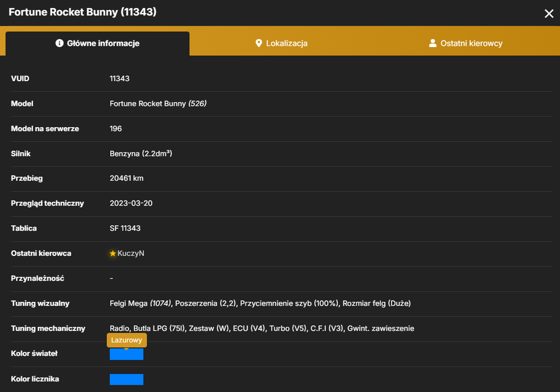Click Felgi Mega (1074) in visual tuning
This screenshot has width=560, height=392.
coord(141,303)
